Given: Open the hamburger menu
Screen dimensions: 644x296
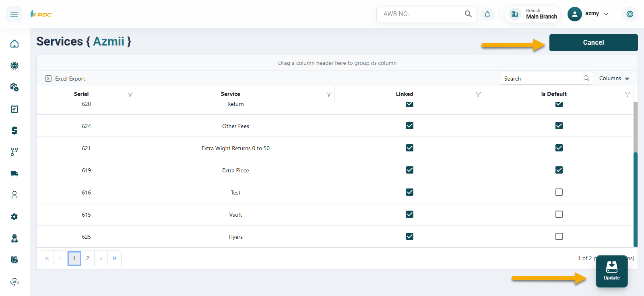Looking at the screenshot, I should point(14,14).
